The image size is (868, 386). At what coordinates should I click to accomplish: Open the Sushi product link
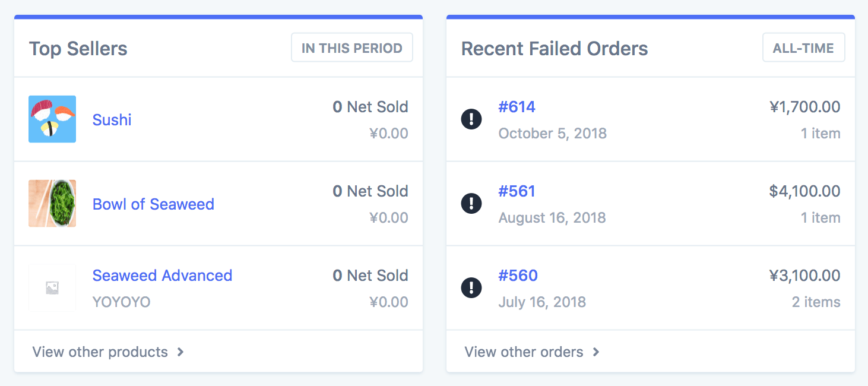click(x=112, y=119)
